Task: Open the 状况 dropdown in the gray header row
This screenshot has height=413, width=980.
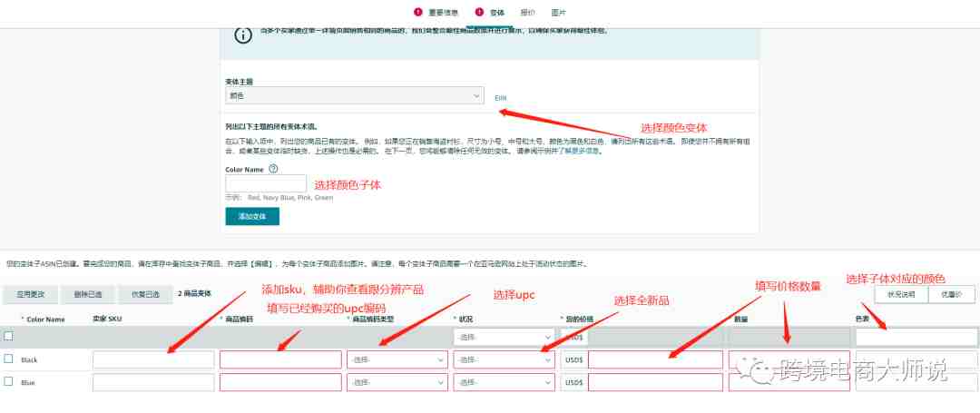Action: pyautogui.click(x=504, y=338)
